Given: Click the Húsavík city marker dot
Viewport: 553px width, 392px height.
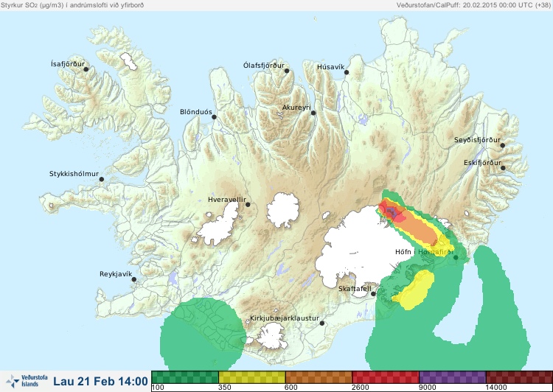Looking at the screenshot, I should pyautogui.click(x=347, y=72).
